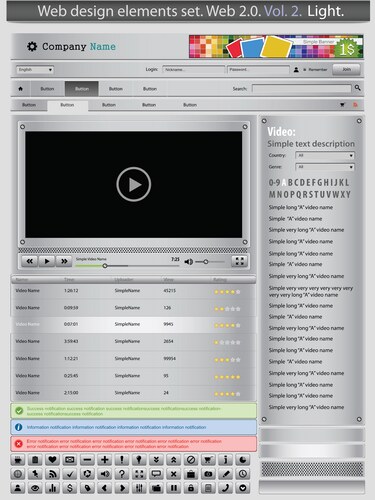Click the video progress slider handle

coord(105,266)
